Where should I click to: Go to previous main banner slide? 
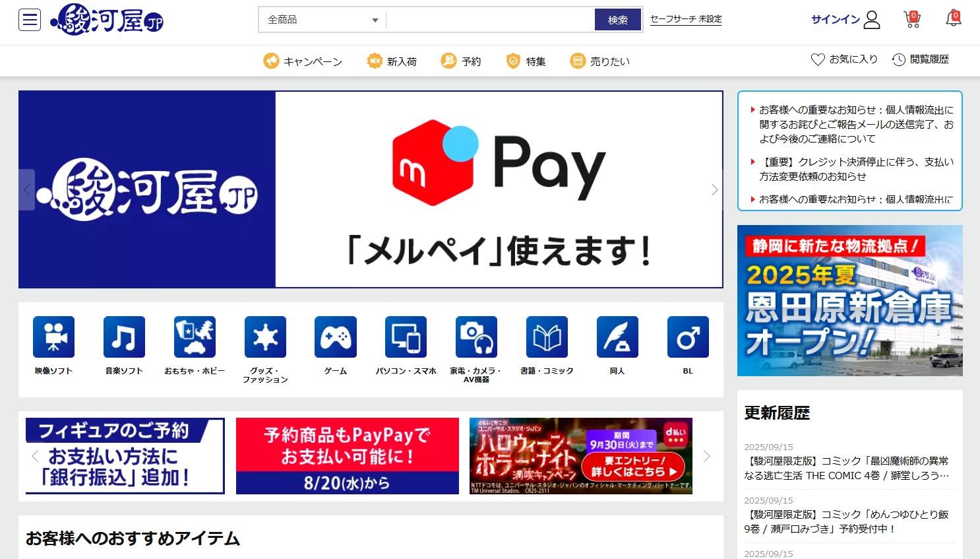26,190
